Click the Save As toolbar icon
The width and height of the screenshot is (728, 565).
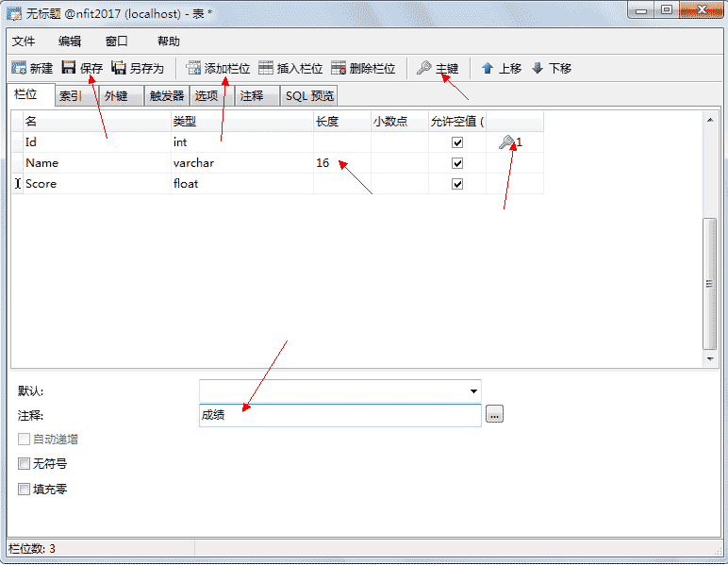pyautogui.click(x=119, y=68)
